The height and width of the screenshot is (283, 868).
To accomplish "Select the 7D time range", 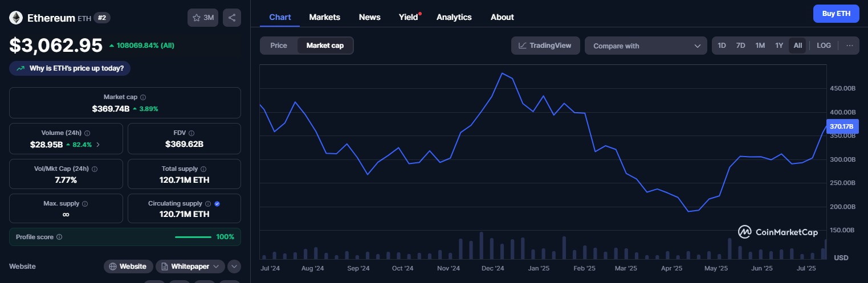I will click(740, 46).
